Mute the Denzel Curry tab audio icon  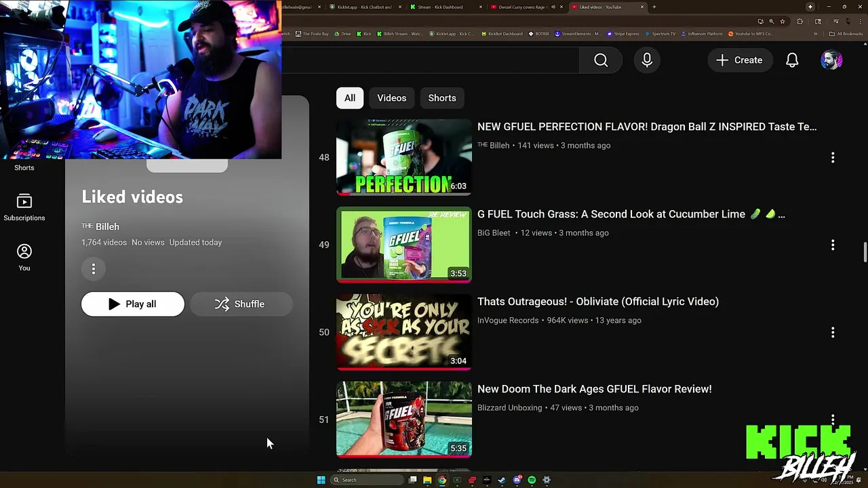[x=553, y=7]
